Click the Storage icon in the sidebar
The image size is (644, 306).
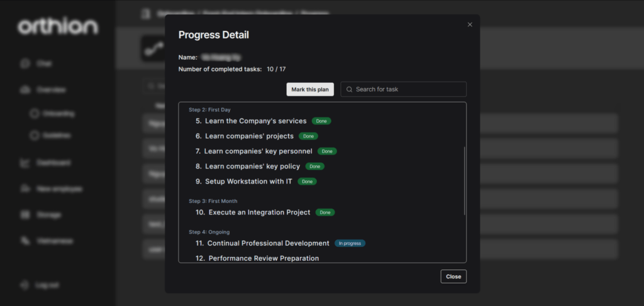[25, 215]
